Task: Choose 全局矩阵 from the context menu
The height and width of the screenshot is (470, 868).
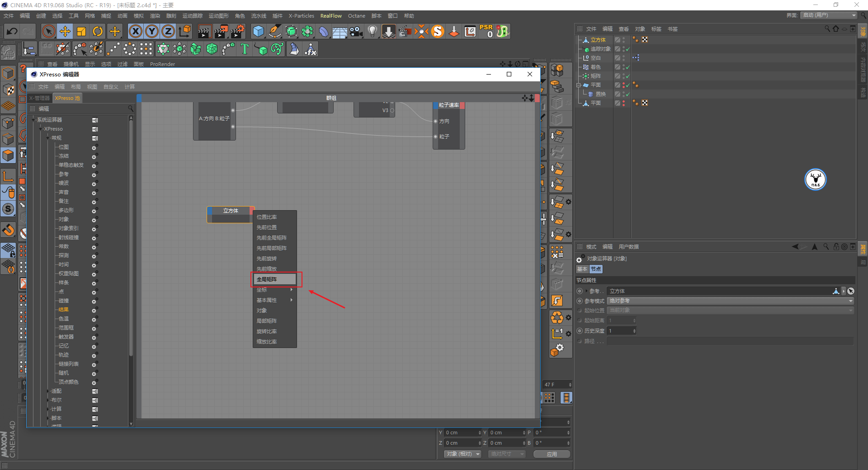Action: (x=274, y=279)
